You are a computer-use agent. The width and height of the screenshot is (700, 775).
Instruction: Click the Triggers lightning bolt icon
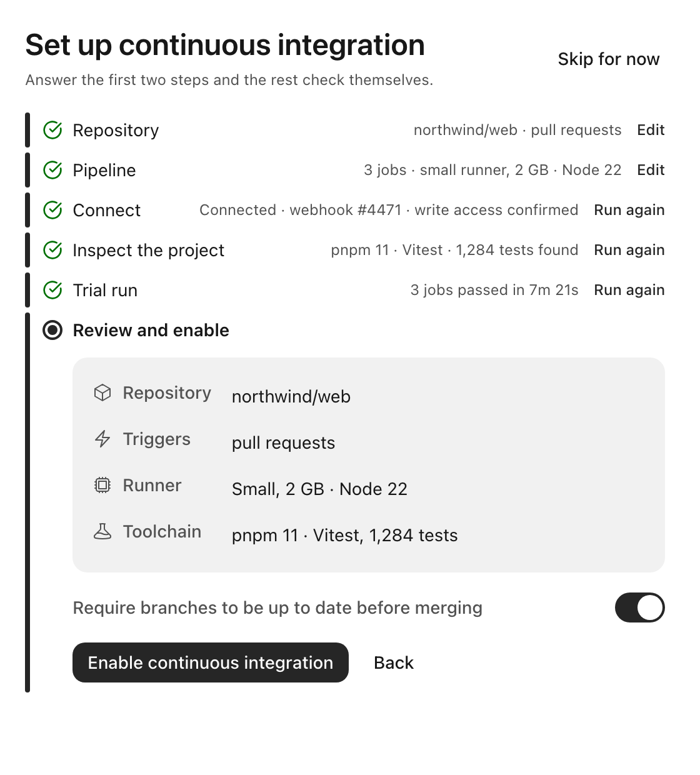click(x=102, y=439)
